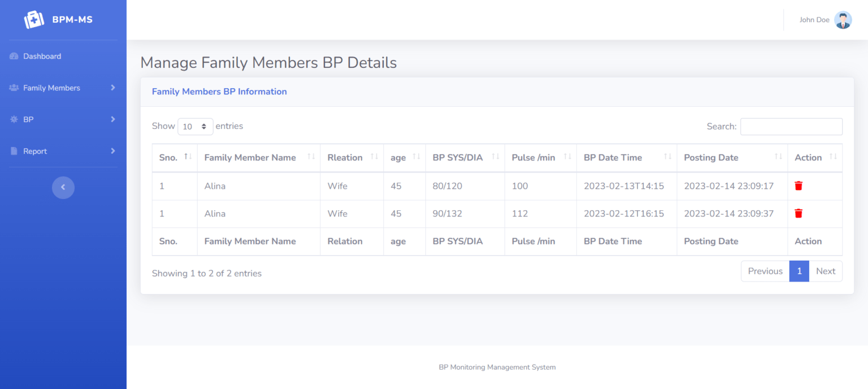The width and height of the screenshot is (868, 389).
Task: Click inside the Search input field
Action: 791,126
